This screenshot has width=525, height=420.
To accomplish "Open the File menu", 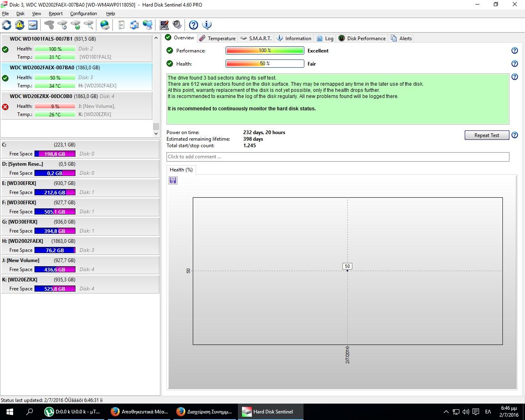I will pyautogui.click(x=5, y=14).
